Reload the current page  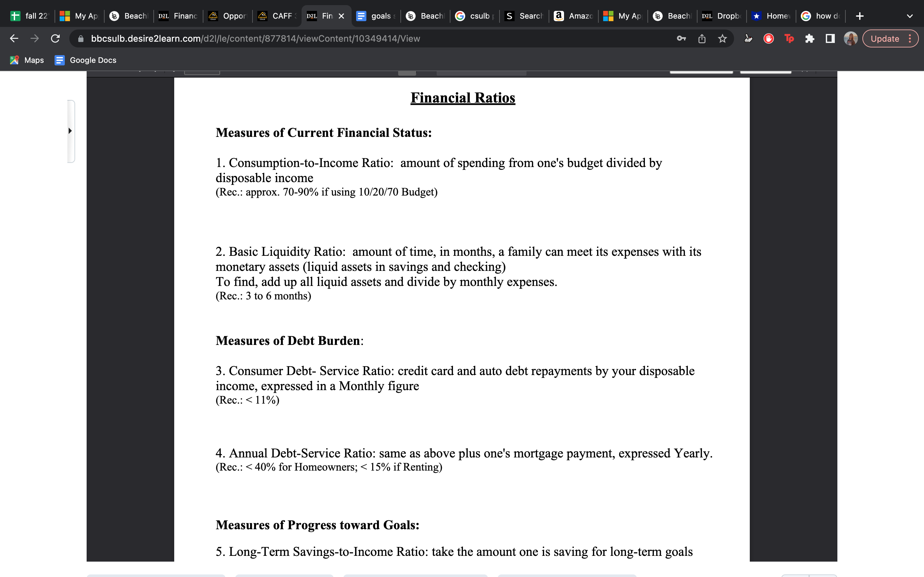pos(56,38)
